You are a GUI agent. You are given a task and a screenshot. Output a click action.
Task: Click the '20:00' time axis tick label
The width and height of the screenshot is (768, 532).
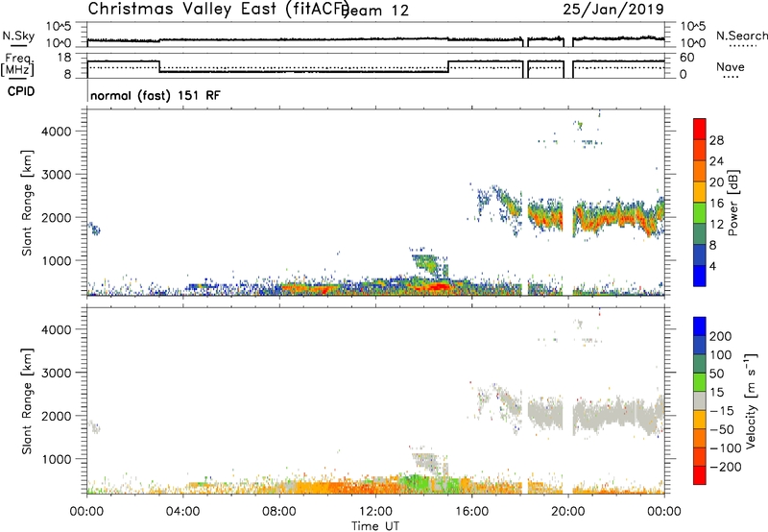point(568,512)
